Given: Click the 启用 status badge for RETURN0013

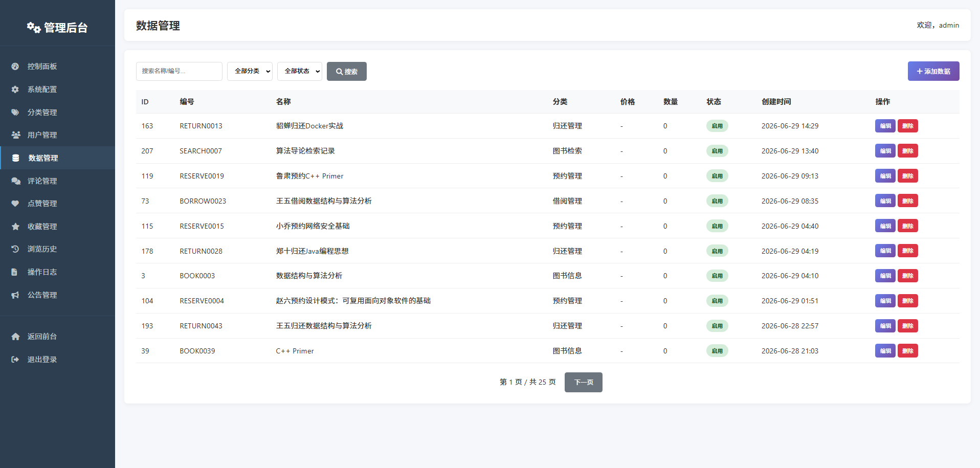Looking at the screenshot, I should coord(717,126).
